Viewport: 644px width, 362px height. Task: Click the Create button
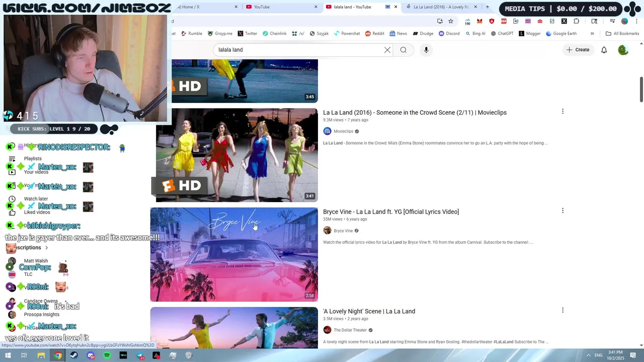(x=578, y=50)
